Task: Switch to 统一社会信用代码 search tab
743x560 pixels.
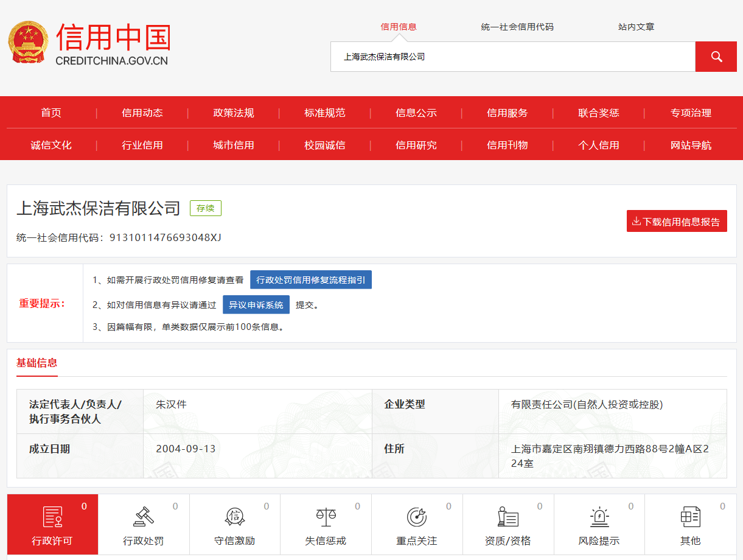Action: pos(517,27)
